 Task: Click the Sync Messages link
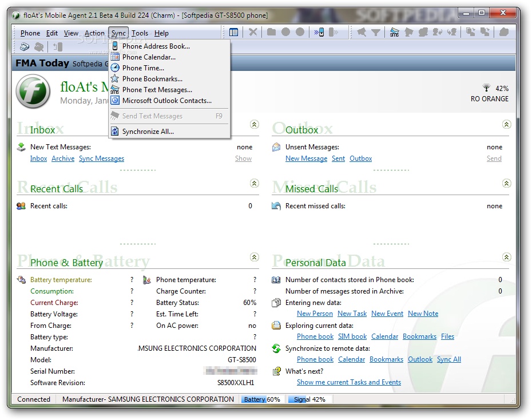click(x=101, y=159)
